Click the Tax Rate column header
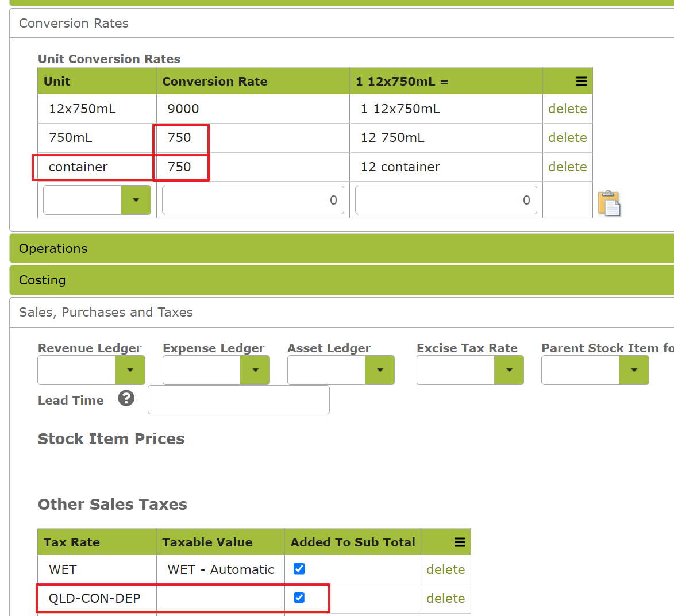 point(97,542)
